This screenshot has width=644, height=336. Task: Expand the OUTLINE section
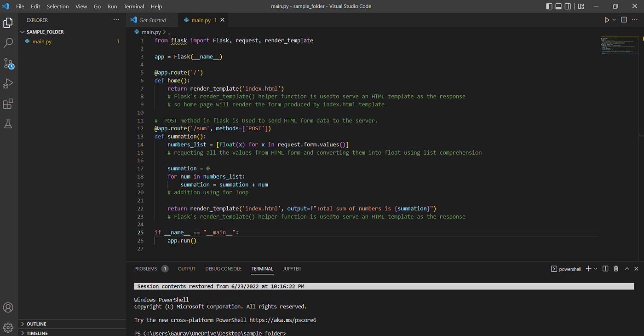click(36, 324)
